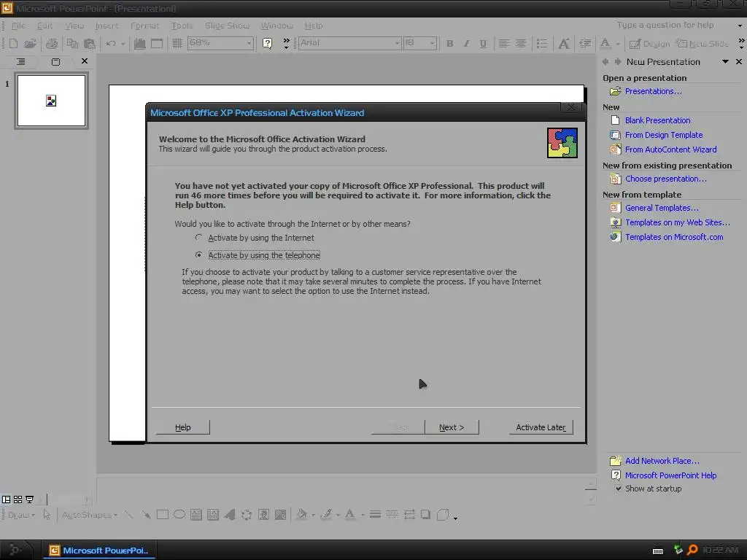Toggle Bold formatting in toolbar
The height and width of the screenshot is (560, 747).
[x=449, y=43]
